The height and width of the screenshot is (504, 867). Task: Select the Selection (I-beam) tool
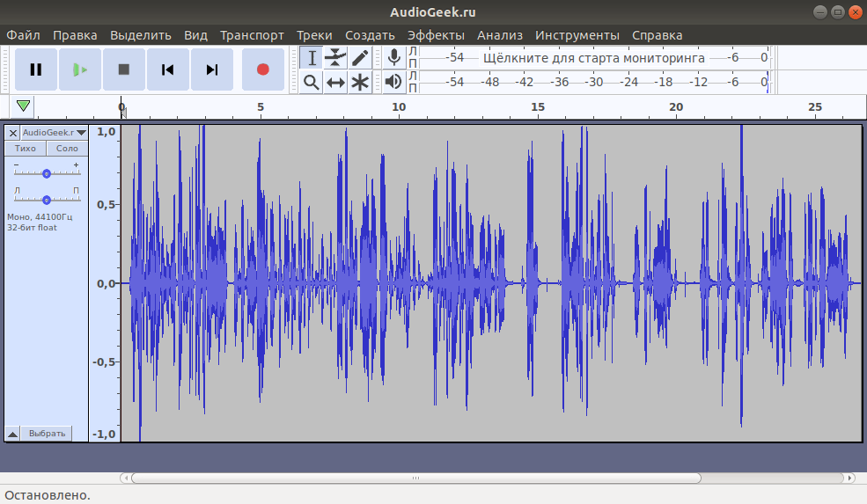pyautogui.click(x=312, y=57)
